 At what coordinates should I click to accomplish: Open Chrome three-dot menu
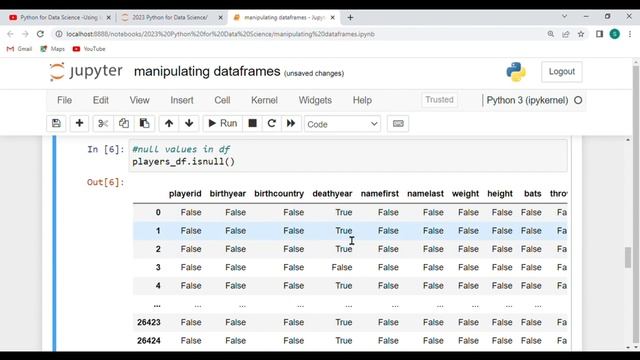point(630,34)
